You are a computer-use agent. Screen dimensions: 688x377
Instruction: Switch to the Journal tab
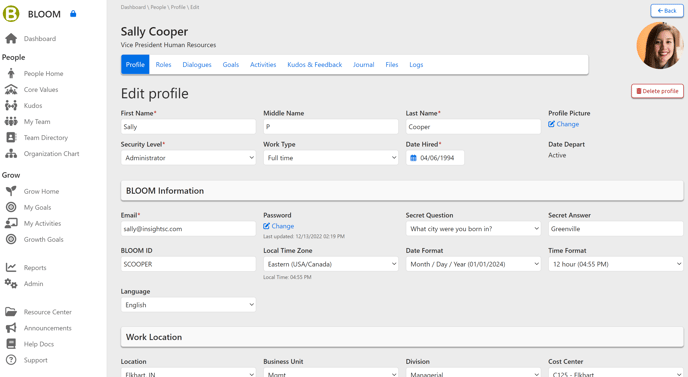(x=364, y=65)
